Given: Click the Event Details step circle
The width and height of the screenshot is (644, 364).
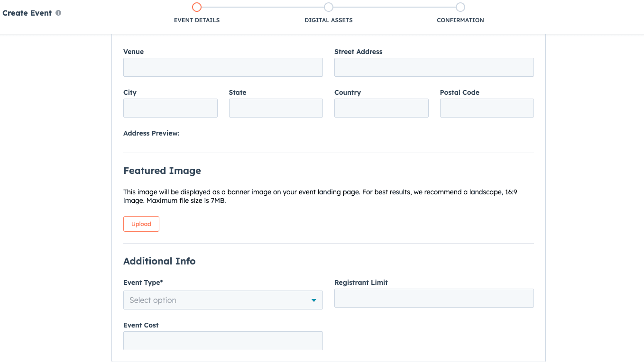Looking at the screenshot, I should [x=197, y=7].
